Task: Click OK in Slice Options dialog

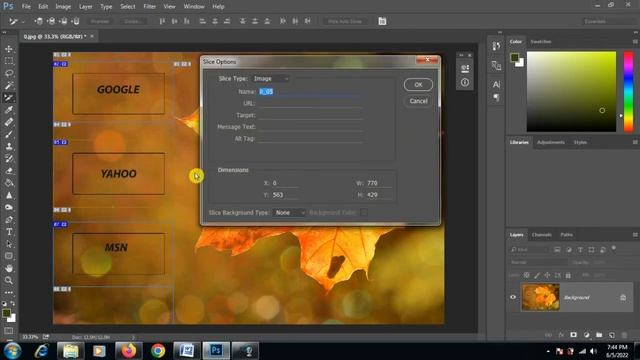Action: pyautogui.click(x=418, y=84)
